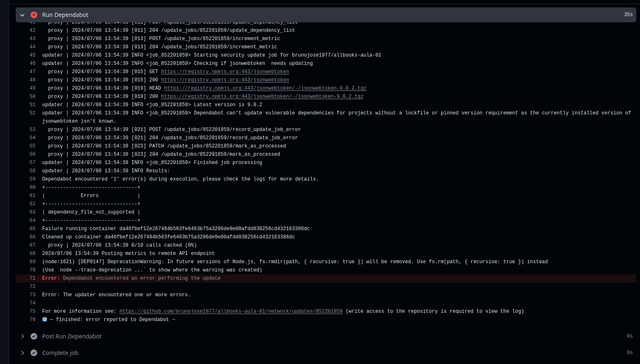The height and width of the screenshot is (364, 640).
Task: Click 'POST /update_jobs/852201859/record_update_job_error' text
Action: tap(225, 129)
